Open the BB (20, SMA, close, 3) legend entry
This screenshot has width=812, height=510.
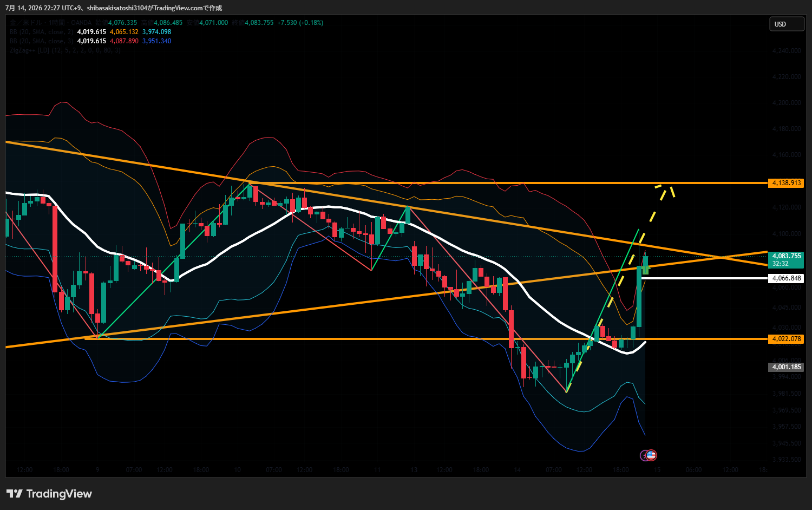coord(42,41)
